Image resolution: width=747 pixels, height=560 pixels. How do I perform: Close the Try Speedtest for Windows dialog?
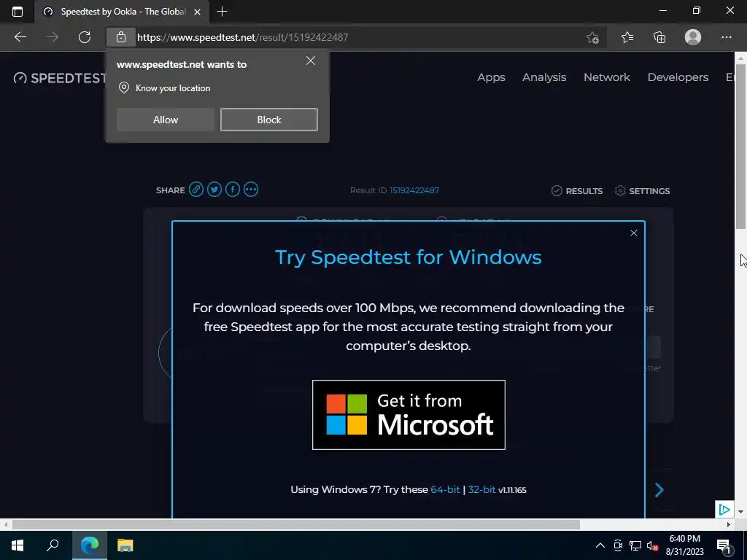tap(634, 233)
